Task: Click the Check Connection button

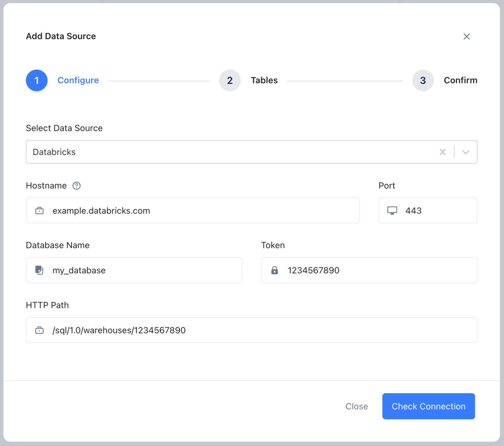Action: point(428,406)
